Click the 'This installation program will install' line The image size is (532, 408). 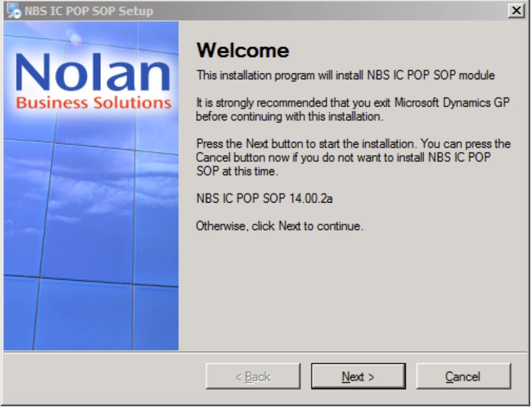point(345,75)
